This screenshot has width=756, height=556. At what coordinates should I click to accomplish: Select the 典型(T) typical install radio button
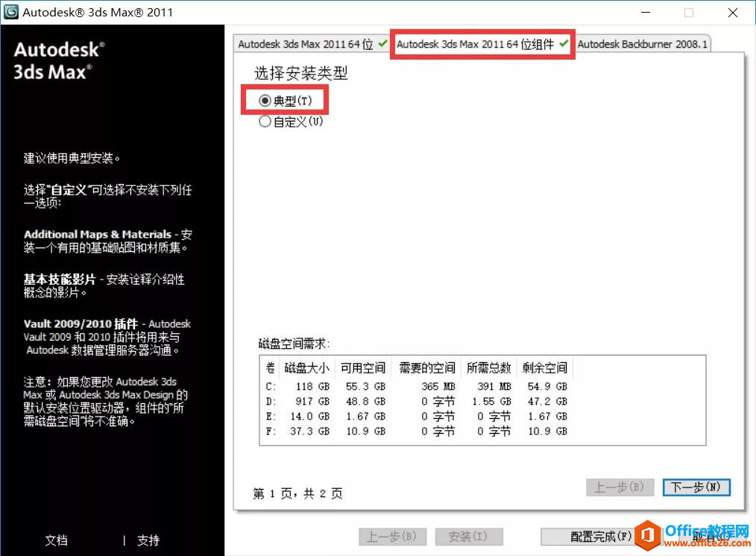[x=264, y=101]
